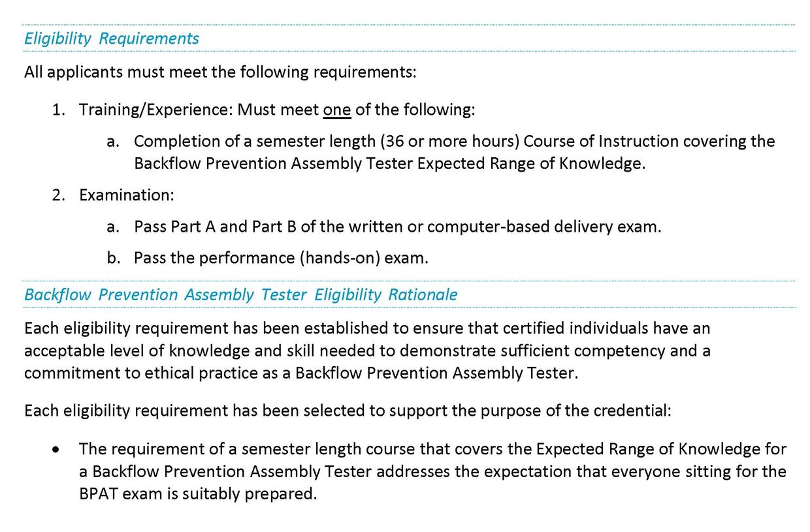This screenshot has width=810, height=532.
Task: Click the "Expected Range of Knowledge." text in item 1a
Action: tap(531, 164)
